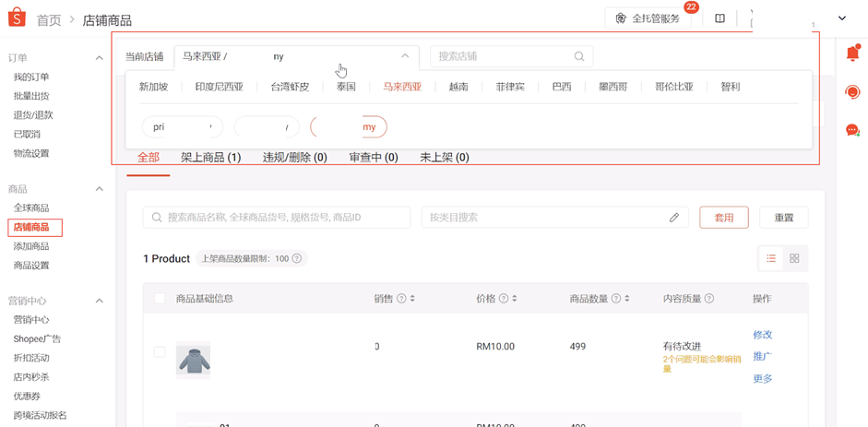Image resolution: width=868 pixels, height=427 pixels.
Task: Select 墨西哥 region tab
Action: coord(613,87)
